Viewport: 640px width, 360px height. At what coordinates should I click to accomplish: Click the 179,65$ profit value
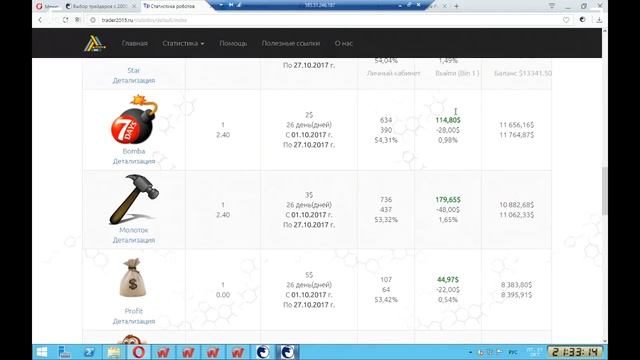448,200
